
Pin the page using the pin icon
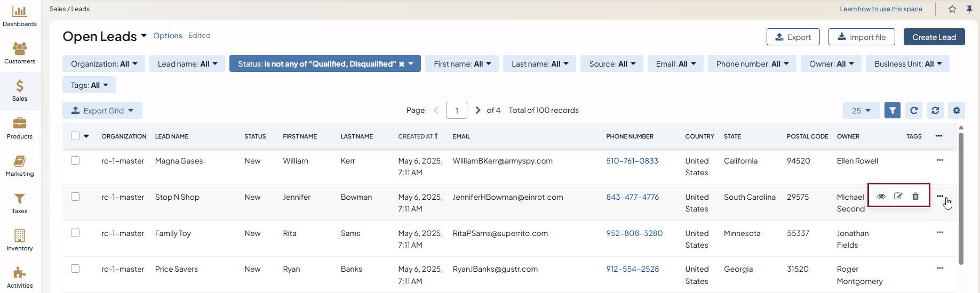coord(969,9)
